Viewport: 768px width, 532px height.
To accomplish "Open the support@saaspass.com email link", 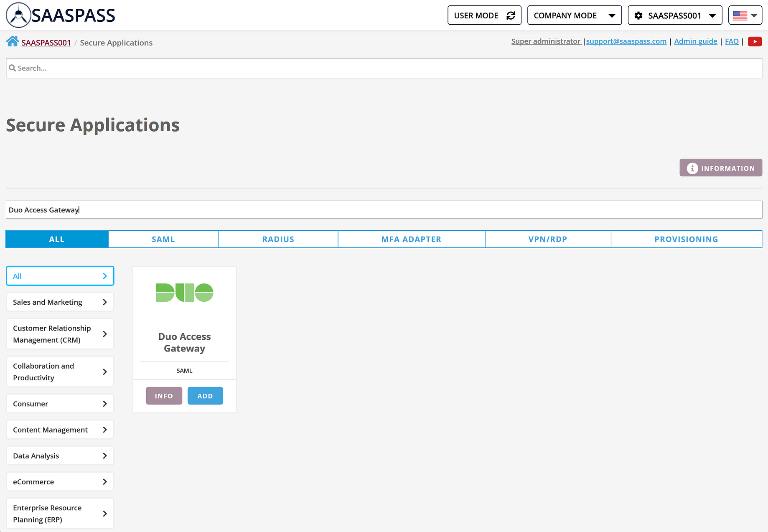I will [x=626, y=41].
